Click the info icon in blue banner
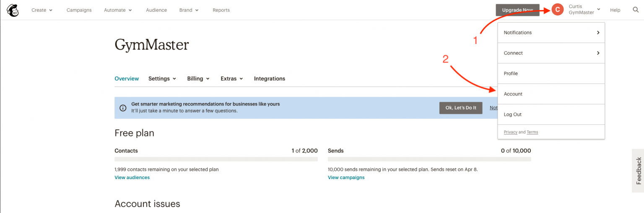Image resolution: width=644 pixels, height=213 pixels. click(123, 108)
